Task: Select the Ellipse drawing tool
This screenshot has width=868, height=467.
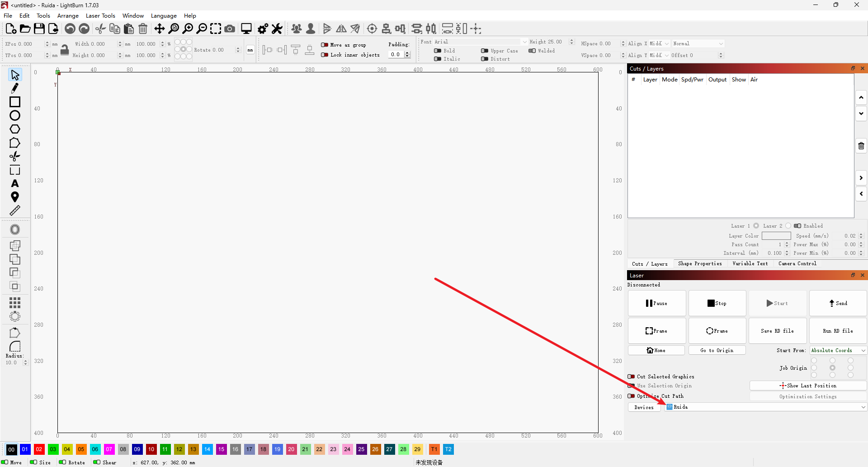Action: tap(15, 115)
